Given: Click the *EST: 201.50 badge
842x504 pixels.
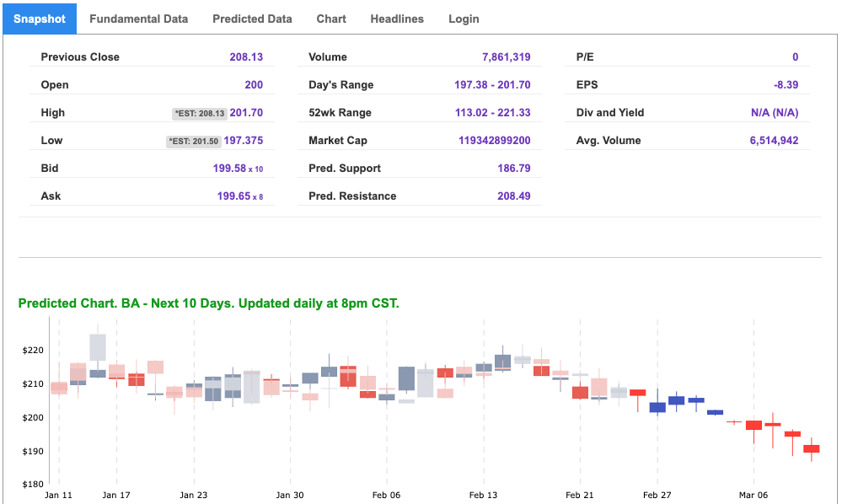Looking at the screenshot, I should click(x=193, y=141).
